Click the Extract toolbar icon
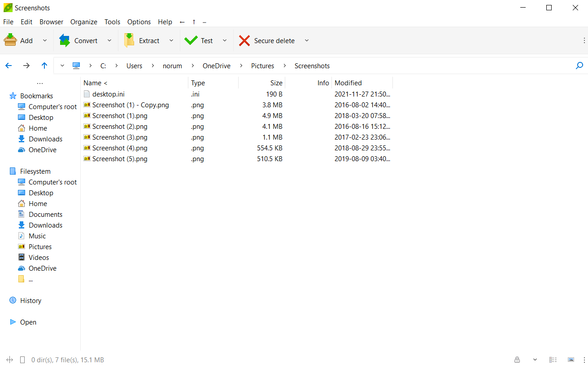 tap(129, 40)
